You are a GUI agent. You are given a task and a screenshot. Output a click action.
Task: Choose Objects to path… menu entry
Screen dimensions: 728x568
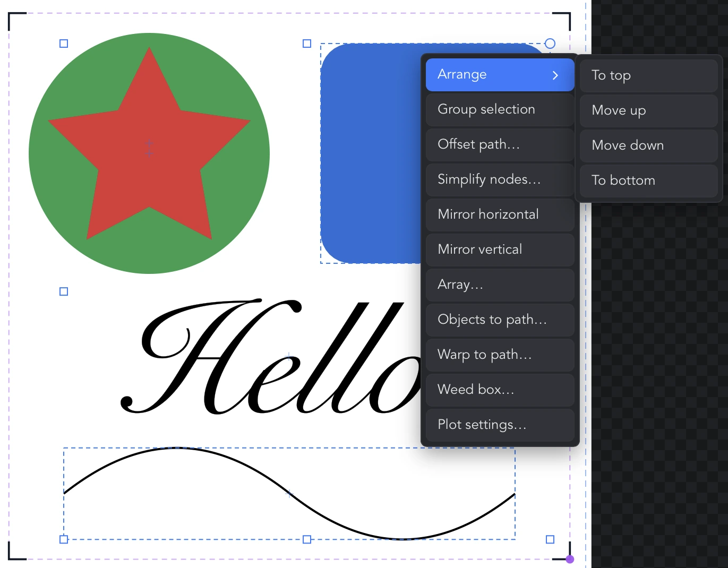(x=500, y=320)
